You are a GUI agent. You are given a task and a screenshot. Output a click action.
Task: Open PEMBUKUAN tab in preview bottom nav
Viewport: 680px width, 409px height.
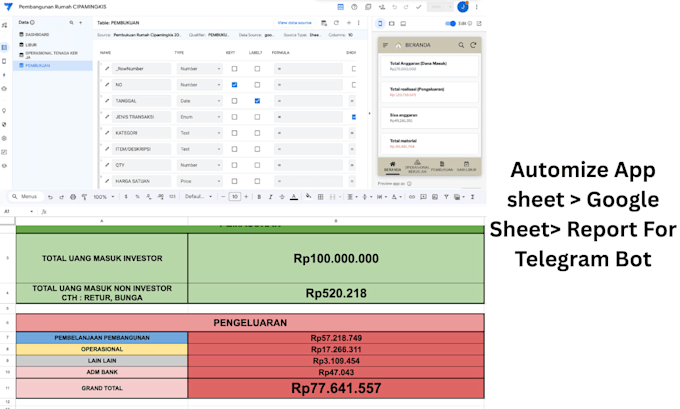(442, 167)
